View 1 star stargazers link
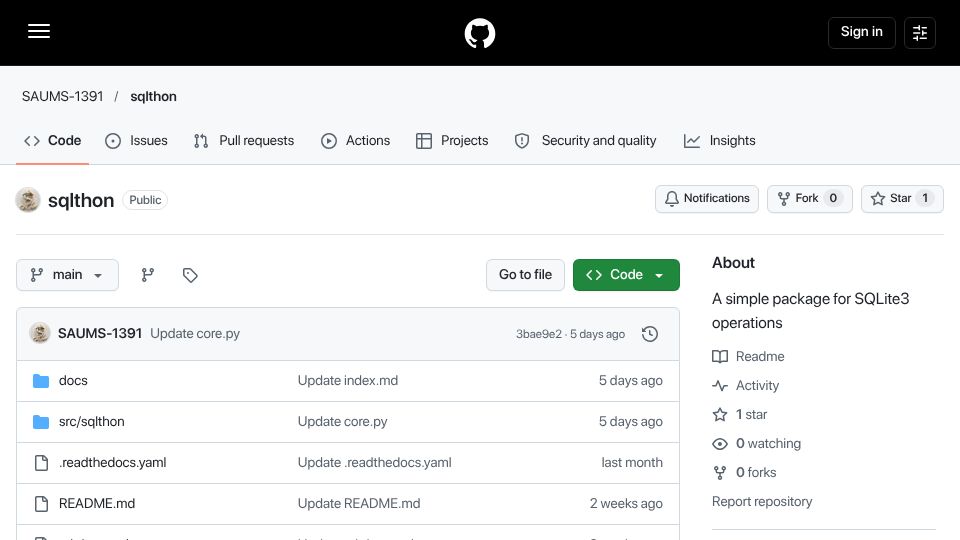The image size is (960, 540). coord(740,414)
